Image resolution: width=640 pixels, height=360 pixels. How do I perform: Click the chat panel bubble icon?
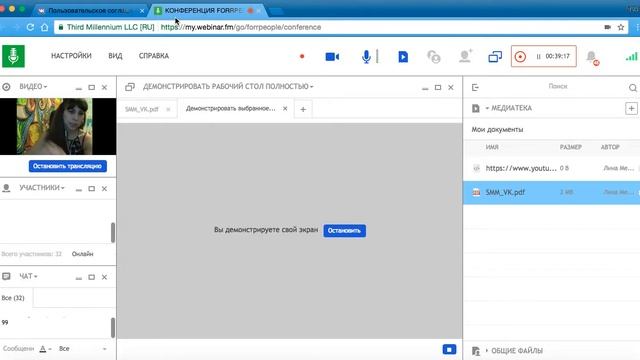[x=6, y=276]
